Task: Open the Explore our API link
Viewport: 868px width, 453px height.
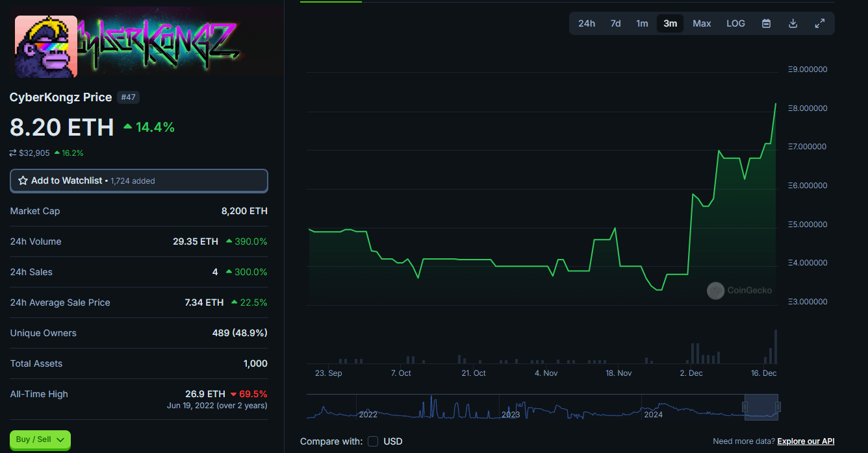Action: (806, 441)
